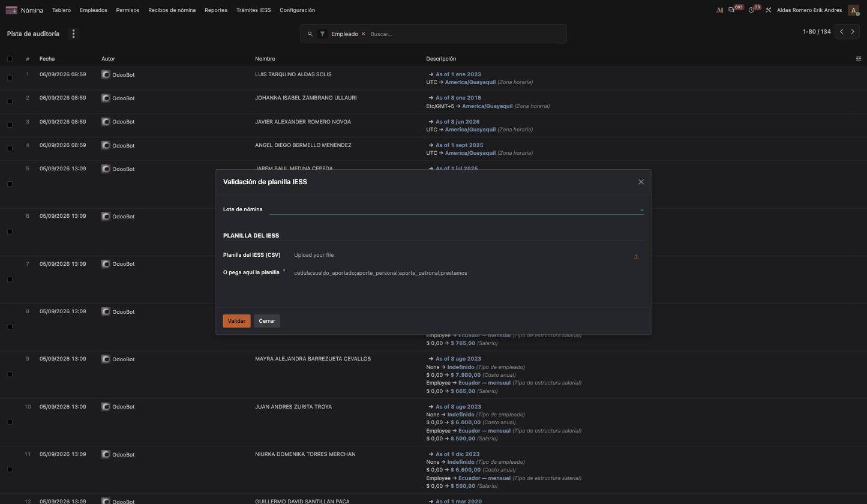The height and width of the screenshot is (504, 867).
Task: Open the debug tools wrench icon
Action: tap(768, 10)
